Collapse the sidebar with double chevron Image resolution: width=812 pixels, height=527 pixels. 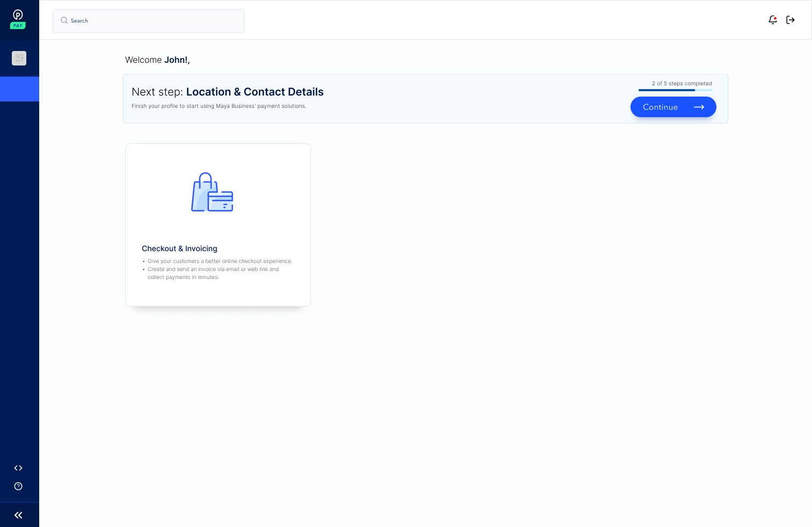18,515
